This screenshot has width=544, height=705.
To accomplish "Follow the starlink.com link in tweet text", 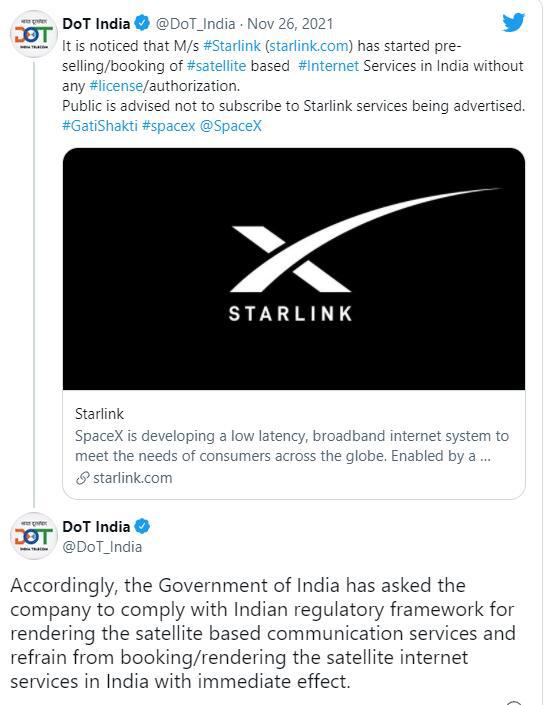I will coord(309,46).
